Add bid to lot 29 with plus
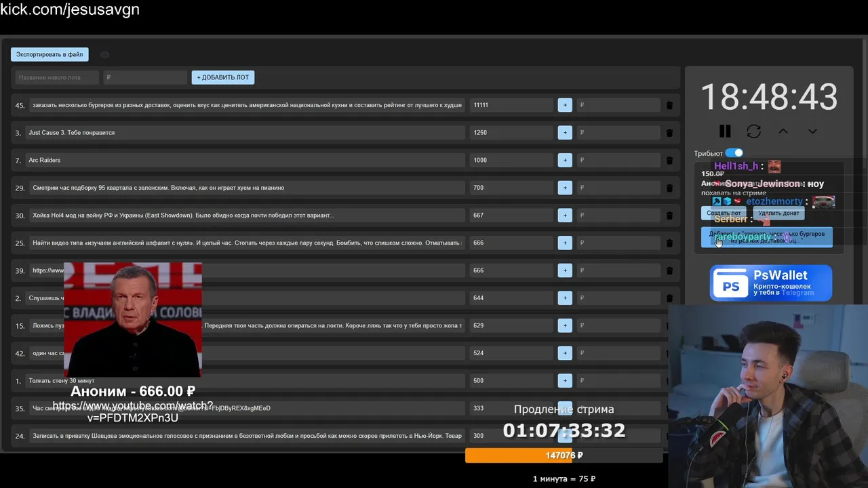 coord(565,188)
